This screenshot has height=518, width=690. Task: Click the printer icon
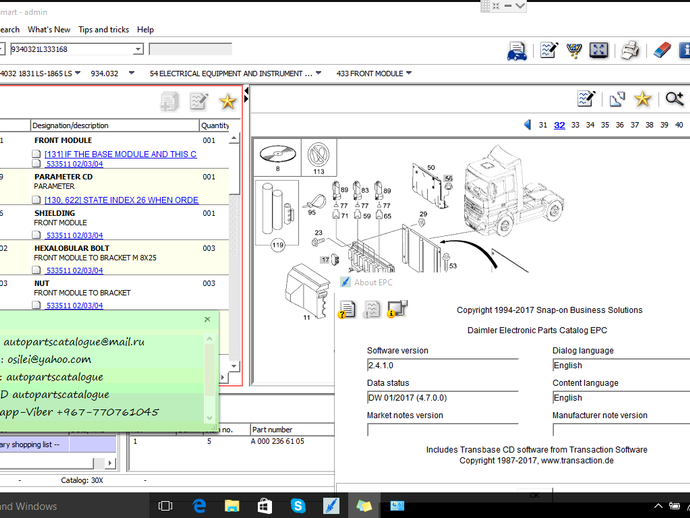630,50
